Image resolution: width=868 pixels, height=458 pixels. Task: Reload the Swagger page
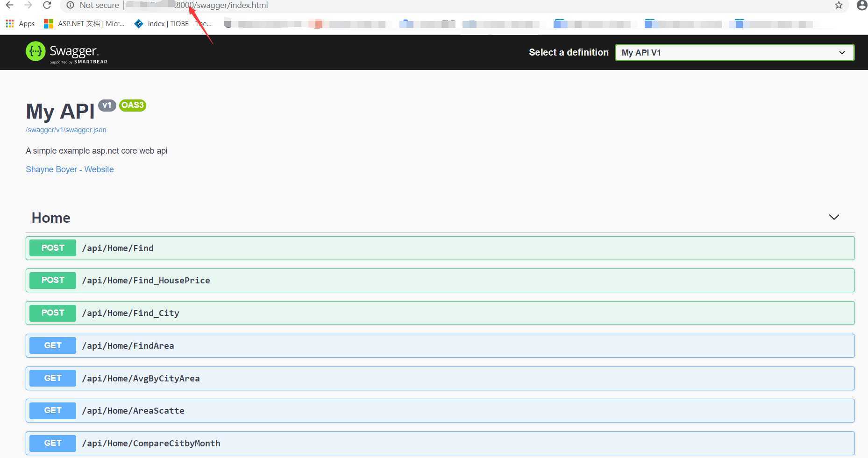47,5
